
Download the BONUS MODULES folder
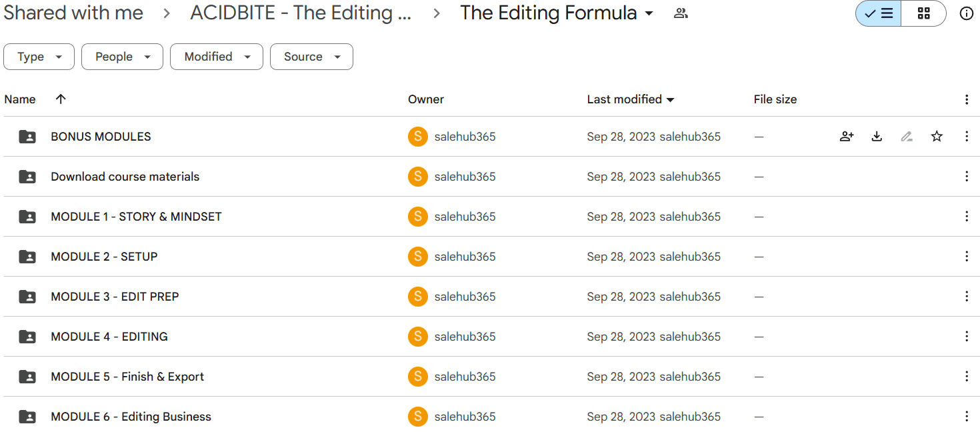click(877, 137)
